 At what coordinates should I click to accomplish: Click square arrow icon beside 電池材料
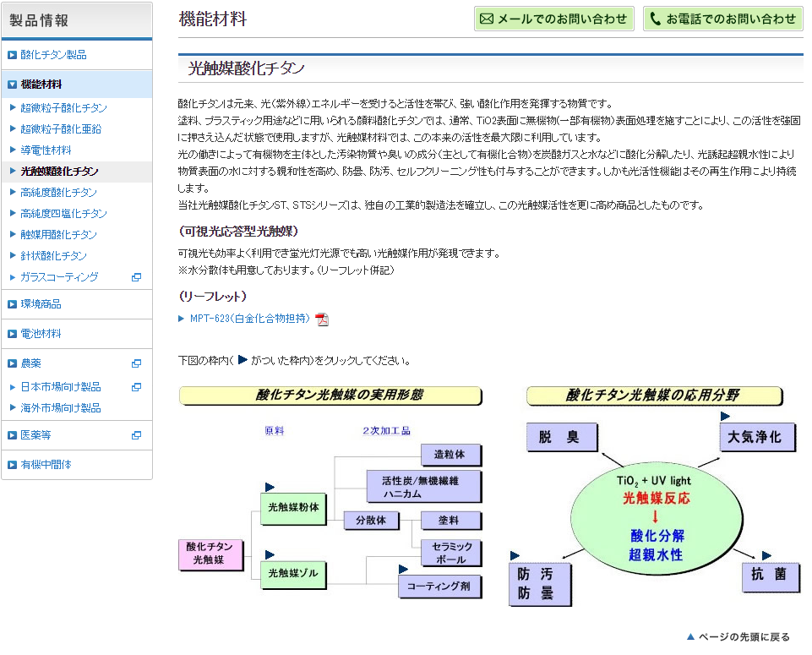(12, 334)
